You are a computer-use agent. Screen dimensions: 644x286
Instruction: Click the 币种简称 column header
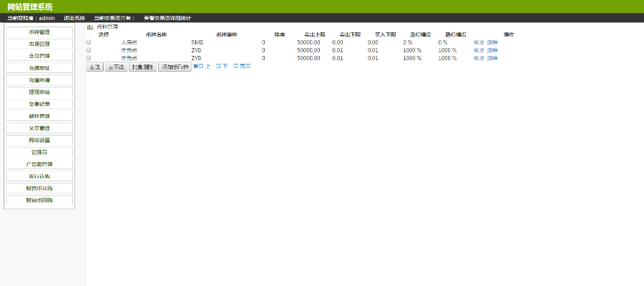(226, 34)
